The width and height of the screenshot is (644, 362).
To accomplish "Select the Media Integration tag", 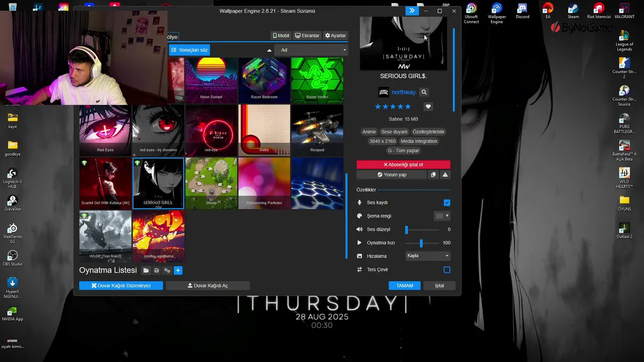I will [x=419, y=141].
